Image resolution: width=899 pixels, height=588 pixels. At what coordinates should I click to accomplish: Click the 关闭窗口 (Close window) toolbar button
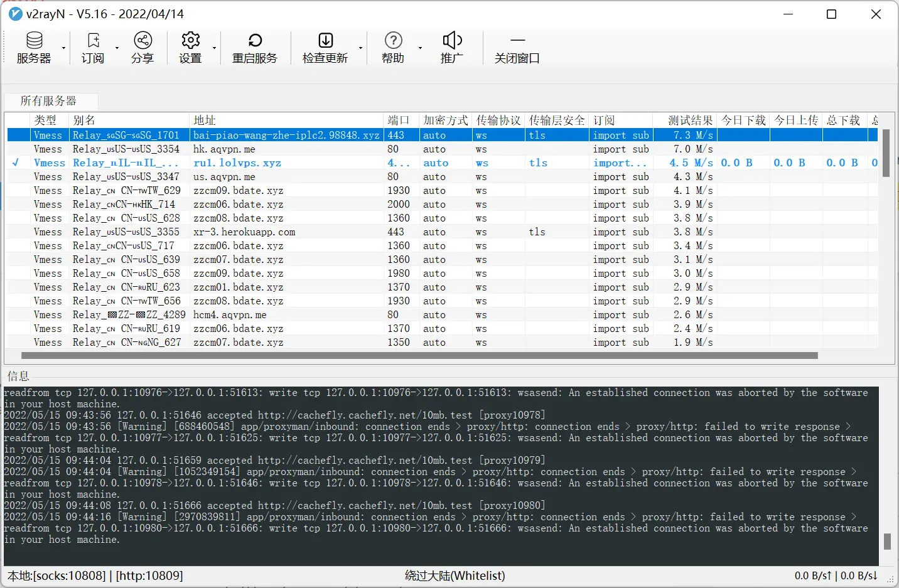[x=517, y=48]
